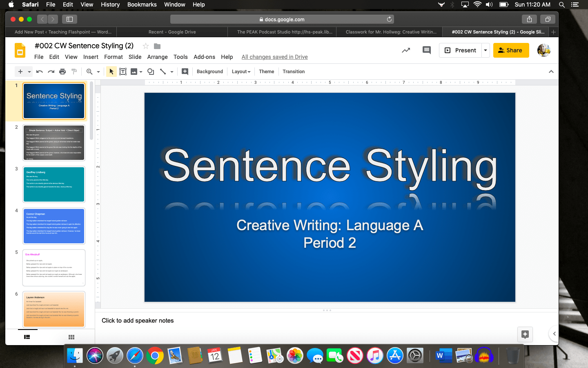Click the vertical scrollbar of the slide panel
This screenshot has width=588, height=368.
tap(91, 110)
